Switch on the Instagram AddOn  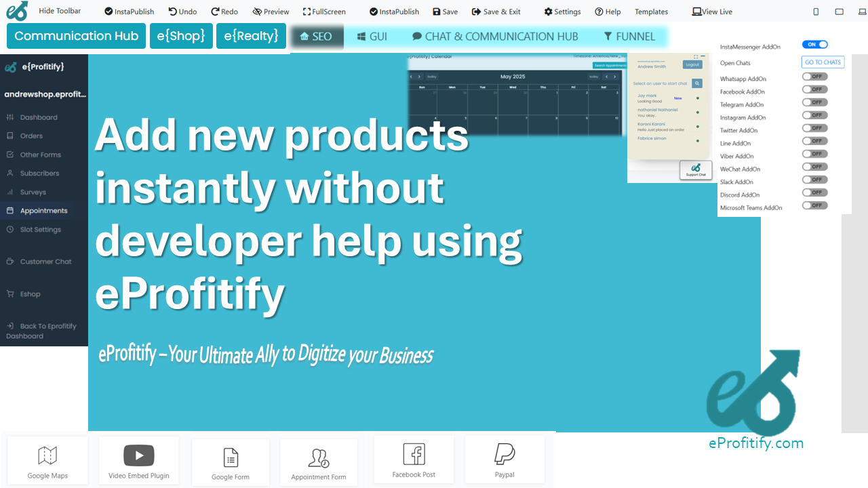pos(814,115)
